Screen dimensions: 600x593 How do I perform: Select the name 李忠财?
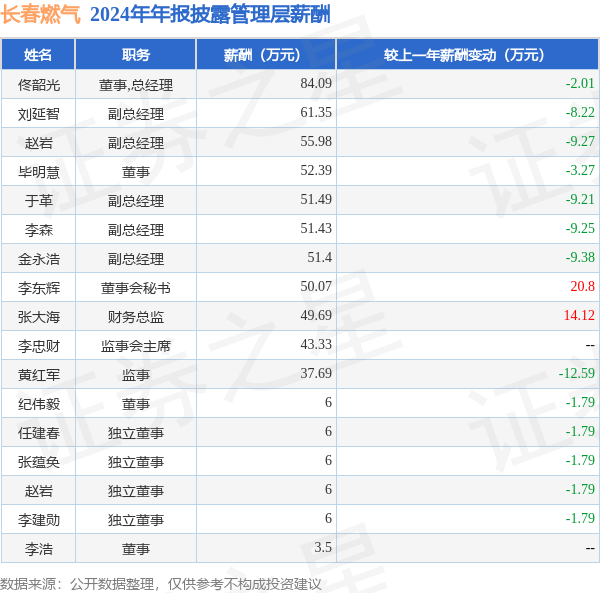39,346
